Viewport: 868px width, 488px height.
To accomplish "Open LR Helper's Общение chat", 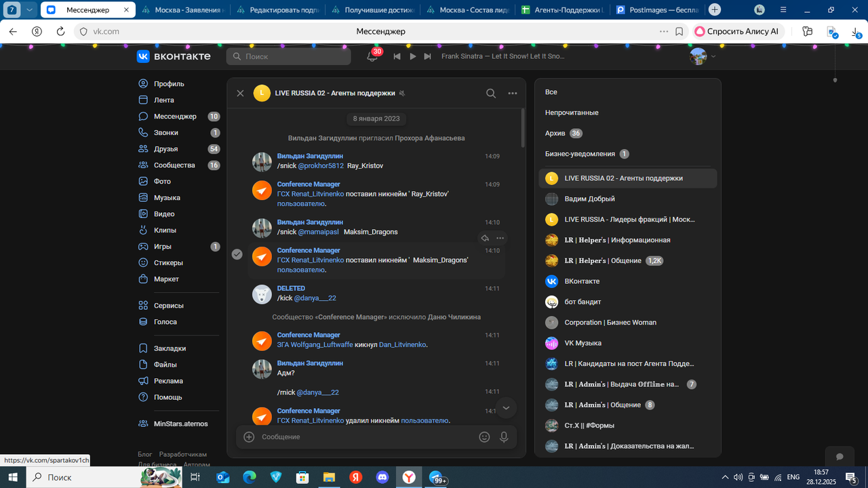I will point(628,260).
